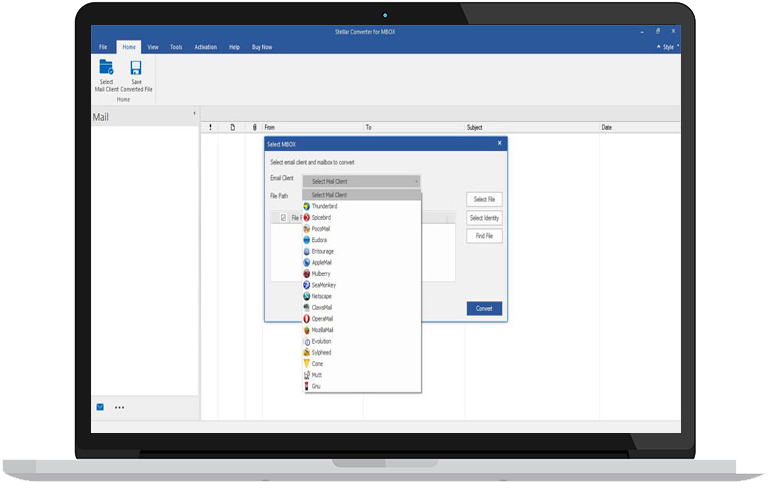Click the Convert button
Viewport: 772px width, 488px height.
[484, 309]
